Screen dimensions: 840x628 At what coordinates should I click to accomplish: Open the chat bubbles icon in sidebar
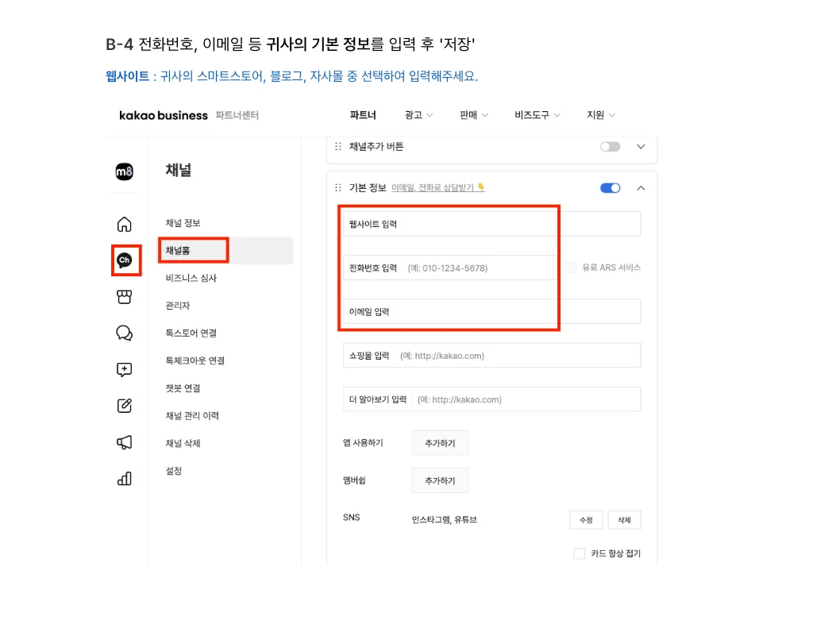click(x=125, y=333)
